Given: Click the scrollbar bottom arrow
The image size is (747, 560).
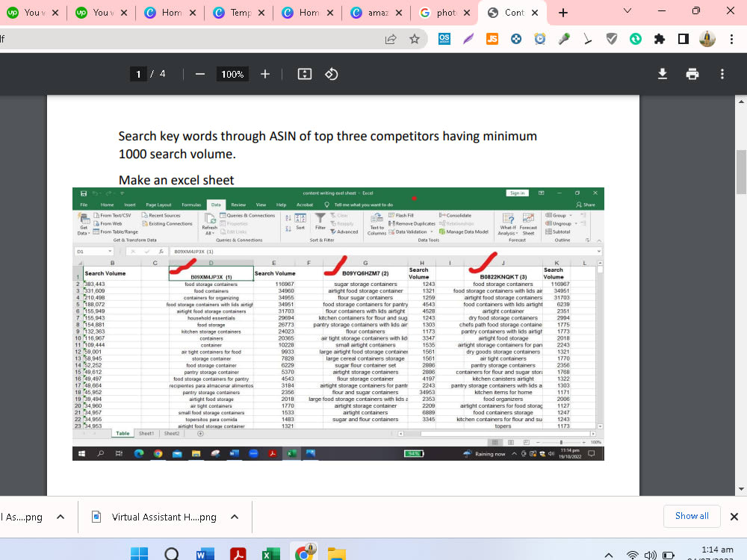Looking at the screenshot, I should (x=741, y=488).
